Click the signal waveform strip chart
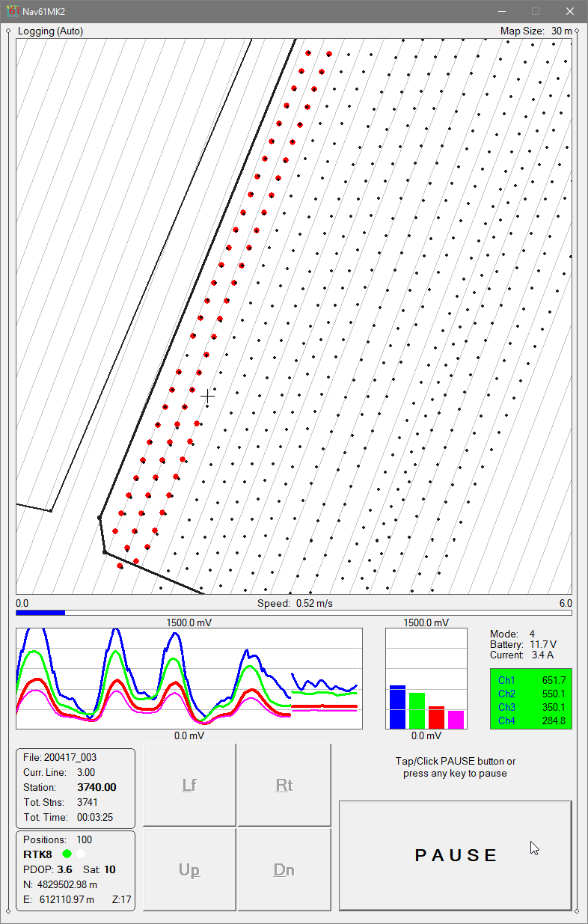The image size is (588, 924). point(189,678)
